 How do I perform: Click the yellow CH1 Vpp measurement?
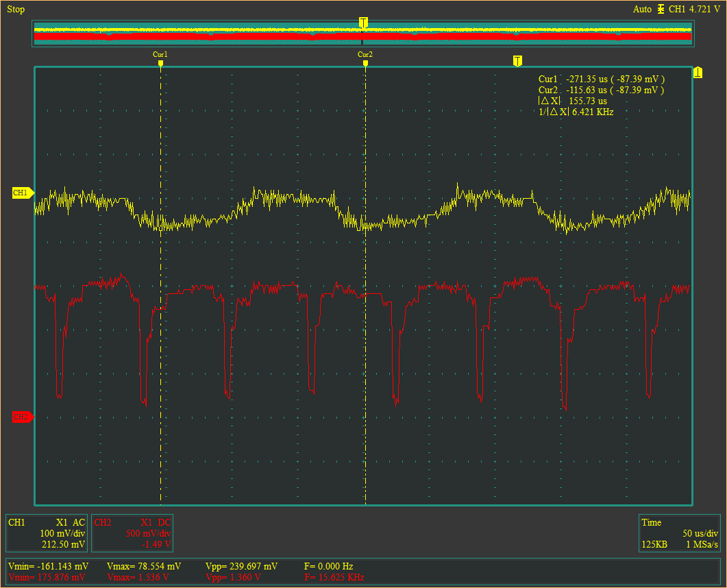click(241, 567)
